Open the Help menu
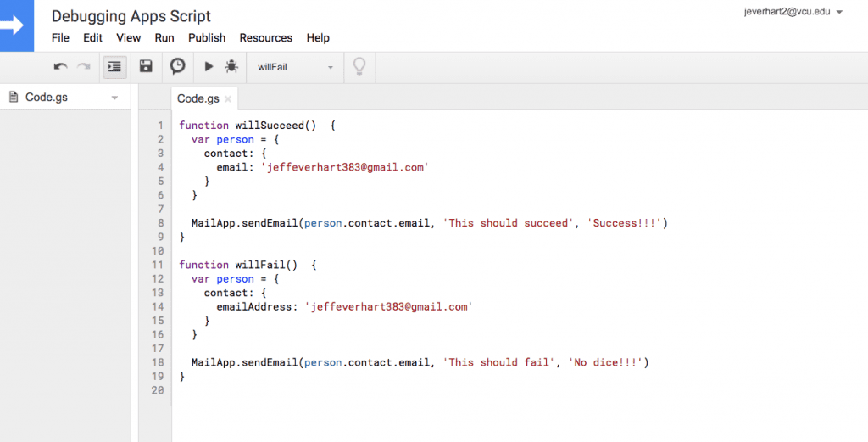The width and height of the screenshot is (868, 442). pyautogui.click(x=318, y=37)
